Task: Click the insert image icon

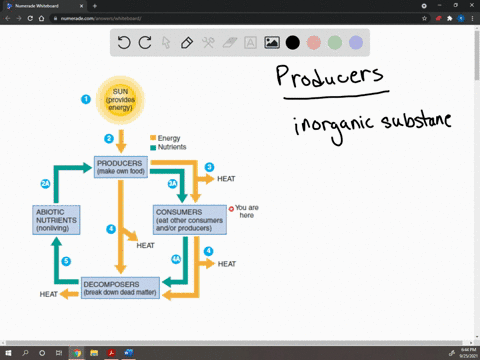Action: (x=272, y=43)
